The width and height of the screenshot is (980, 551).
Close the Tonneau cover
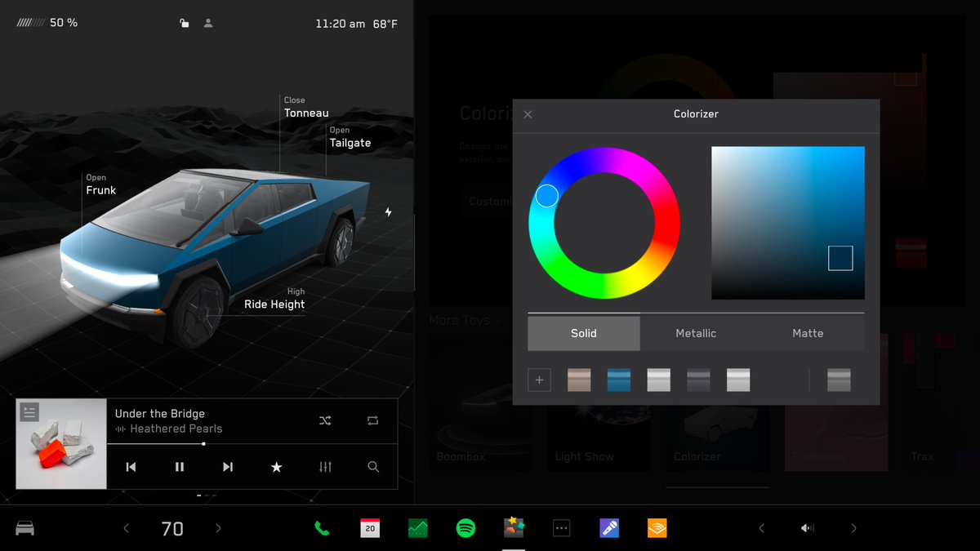click(306, 108)
